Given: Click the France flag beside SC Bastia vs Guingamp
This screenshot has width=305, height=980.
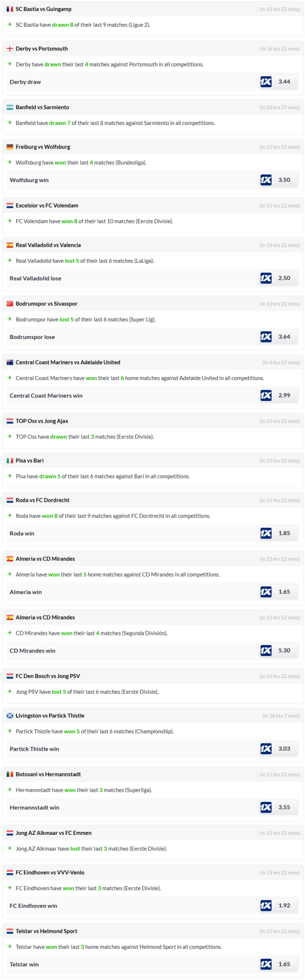Looking at the screenshot, I should pyautogui.click(x=10, y=9).
